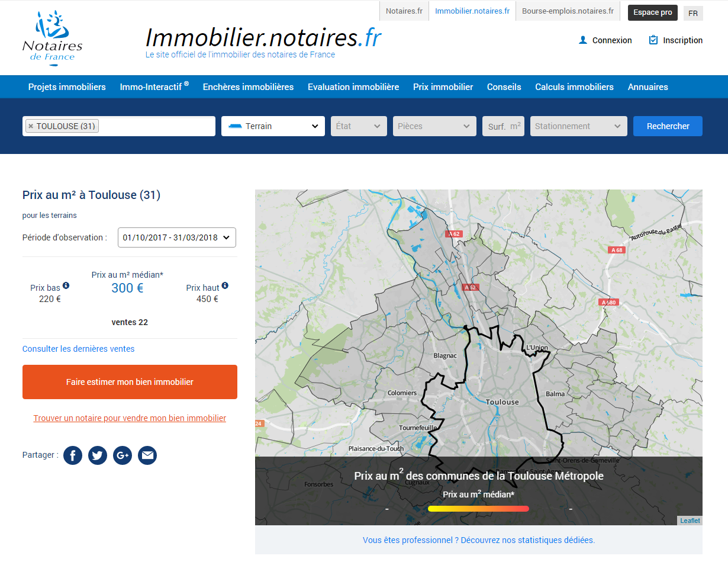728x562 pixels.
Task: Open the Projets immobiliers menu
Action: click(x=67, y=87)
